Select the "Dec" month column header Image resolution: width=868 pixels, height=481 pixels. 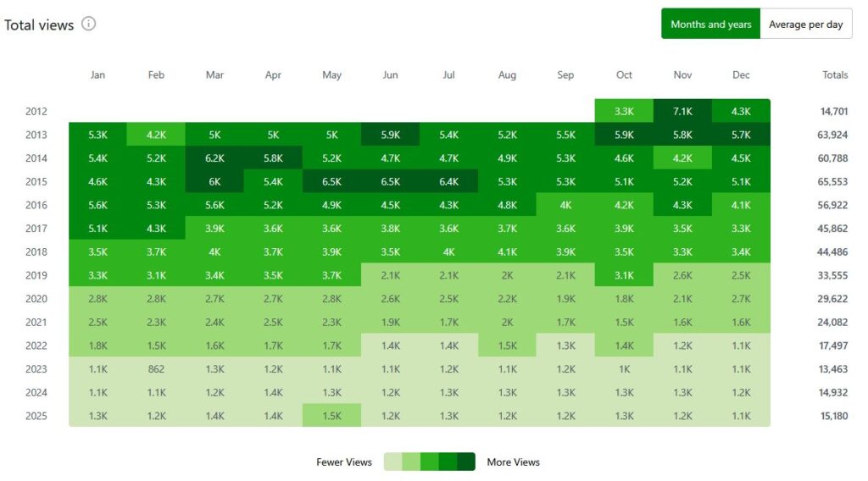click(x=741, y=75)
